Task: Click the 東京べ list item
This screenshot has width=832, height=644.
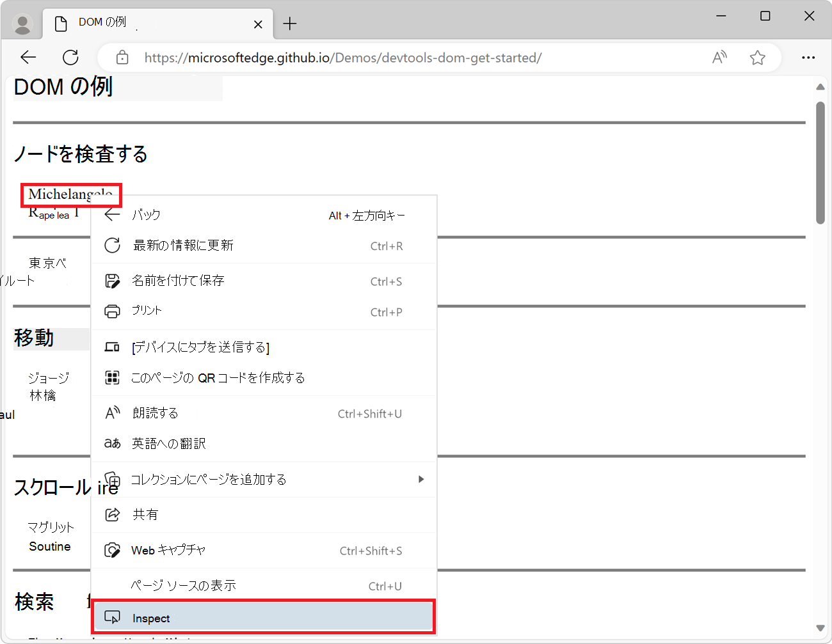Action: tap(48, 263)
